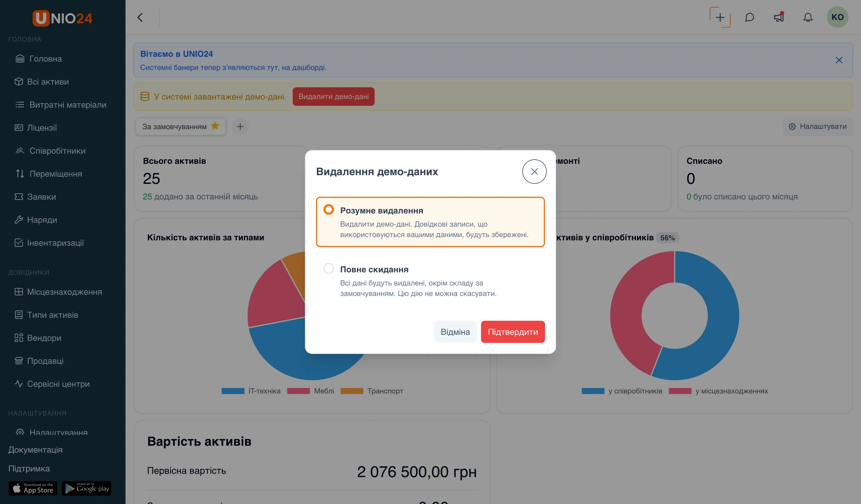Open the announcements megaphone icon
861x504 pixels.
tap(779, 17)
